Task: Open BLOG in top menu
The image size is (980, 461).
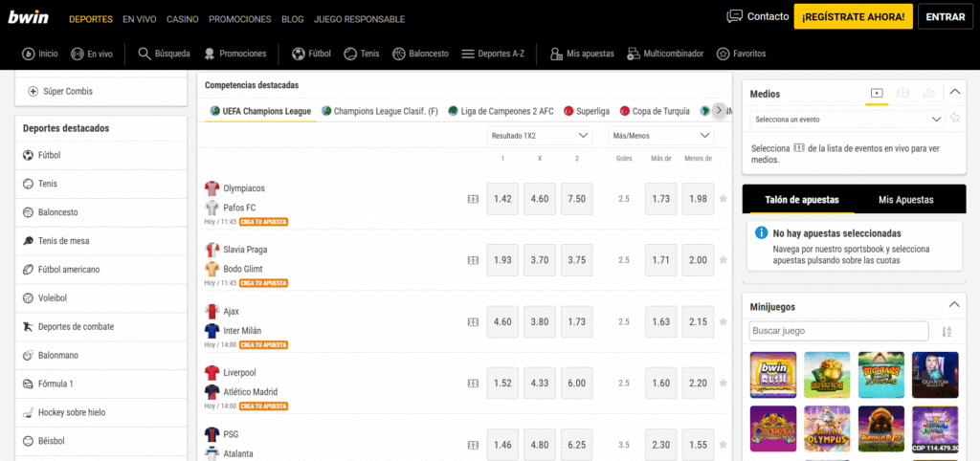Action: coord(293,19)
